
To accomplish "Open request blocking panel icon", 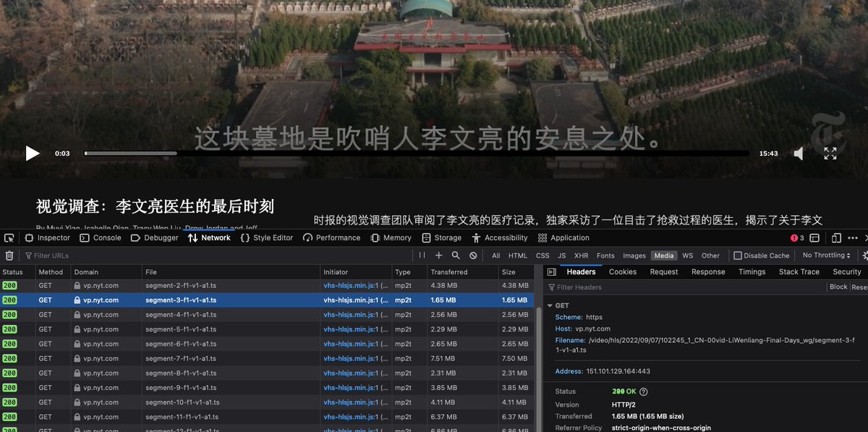I will (x=473, y=255).
